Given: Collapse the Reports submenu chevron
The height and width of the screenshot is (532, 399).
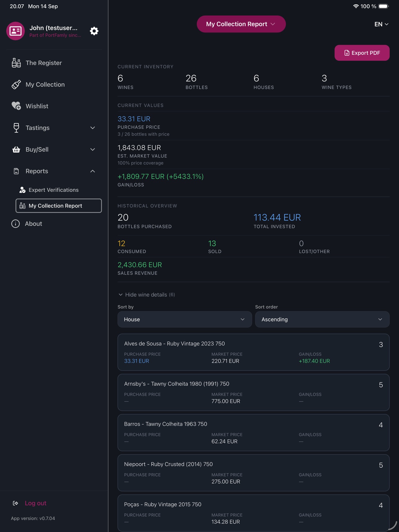Looking at the screenshot, I should (92, 171).
